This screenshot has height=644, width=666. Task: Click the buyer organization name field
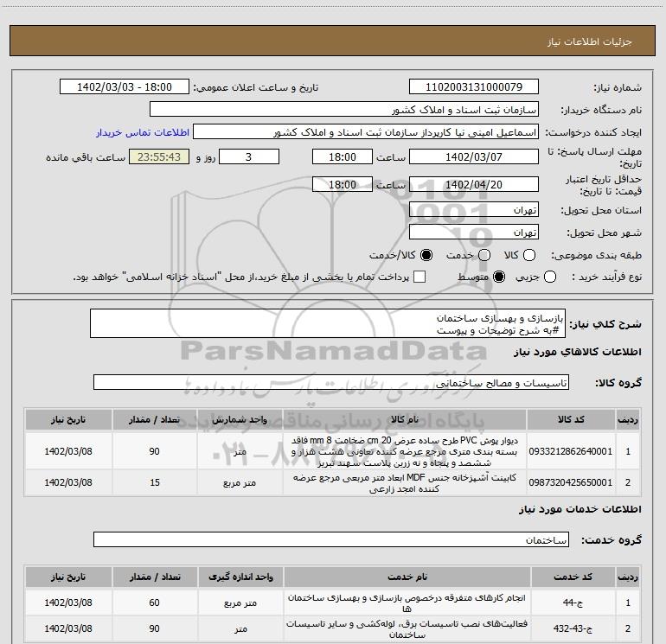[x=344, y=109]
